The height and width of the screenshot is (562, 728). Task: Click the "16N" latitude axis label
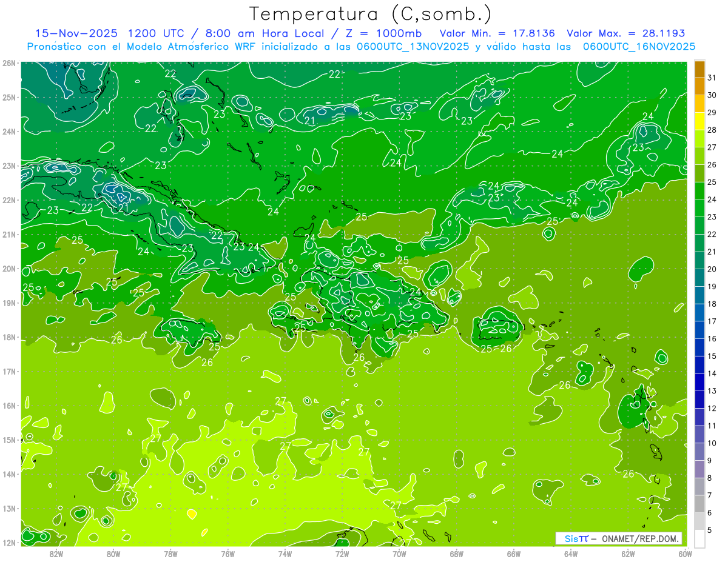click(9, 406)
